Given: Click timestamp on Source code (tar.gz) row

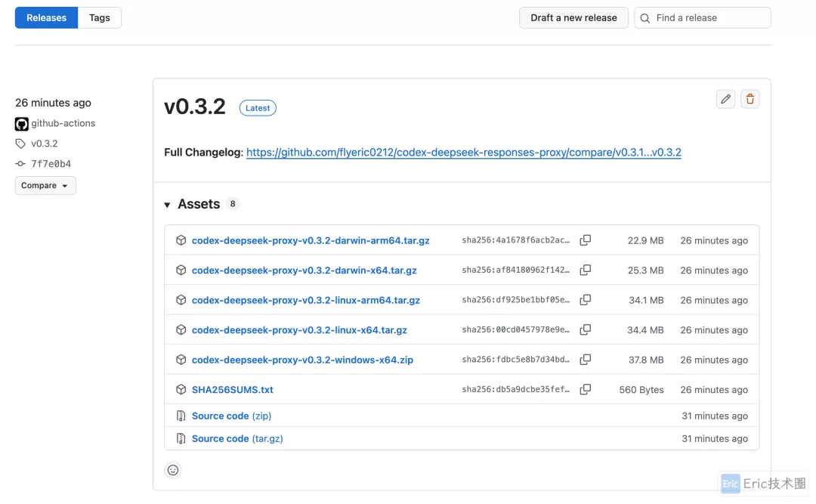Looking at the screenshot, I should 715,438.
